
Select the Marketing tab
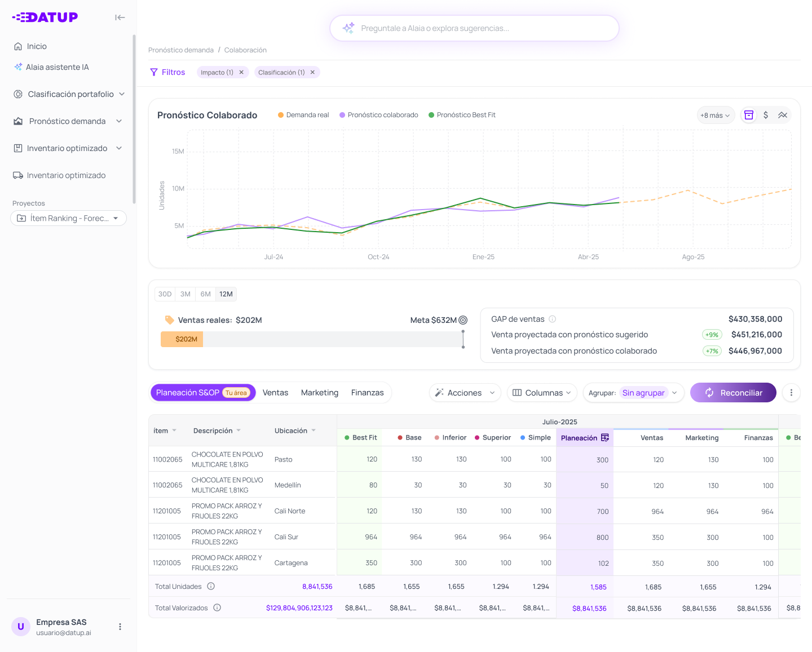(320, 393)
